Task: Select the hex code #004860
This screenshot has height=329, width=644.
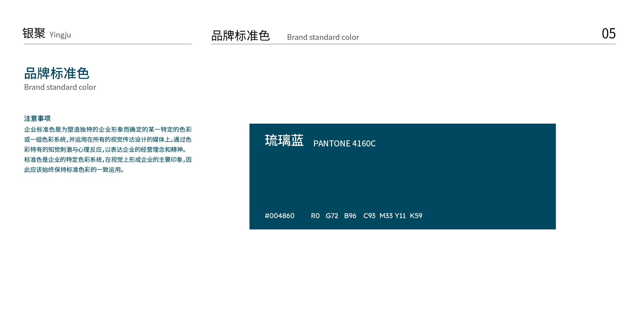Action: [x=280, y=216]
